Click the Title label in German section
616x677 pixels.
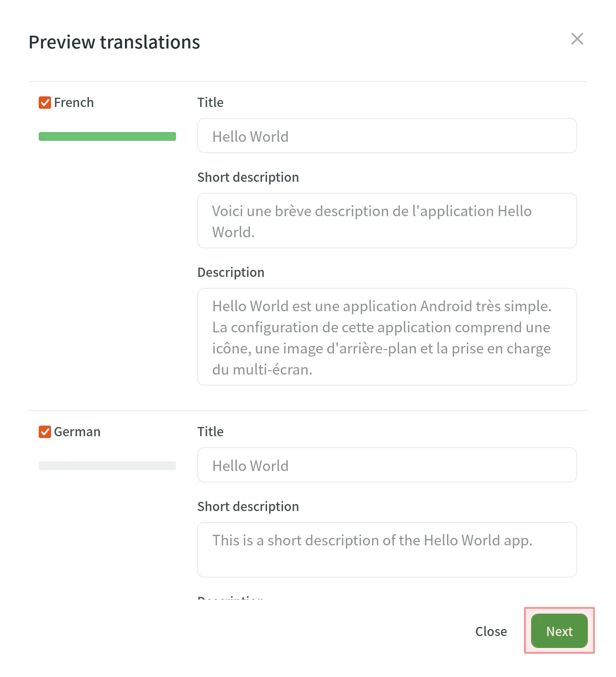pyautogui.click(x=210, y=431)
